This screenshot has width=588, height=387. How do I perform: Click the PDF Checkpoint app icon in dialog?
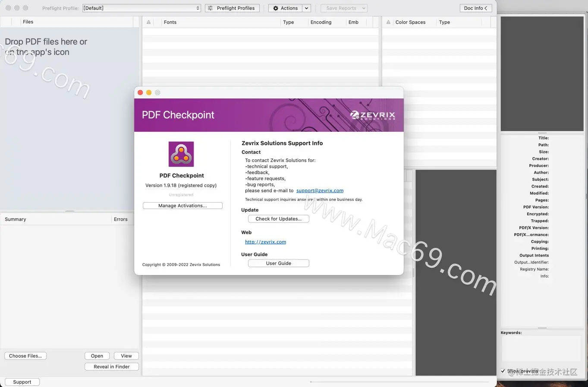click(x=181, y=154)
